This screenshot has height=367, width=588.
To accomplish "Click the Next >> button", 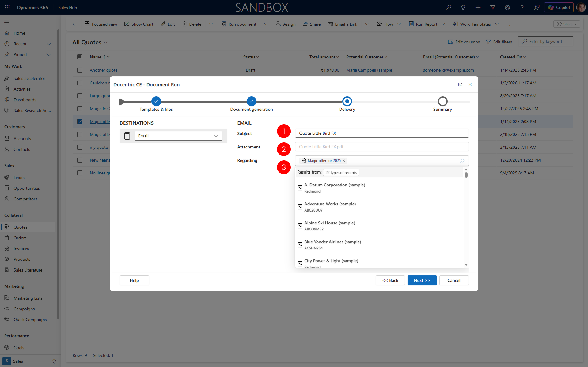I will tap(422, 280).
